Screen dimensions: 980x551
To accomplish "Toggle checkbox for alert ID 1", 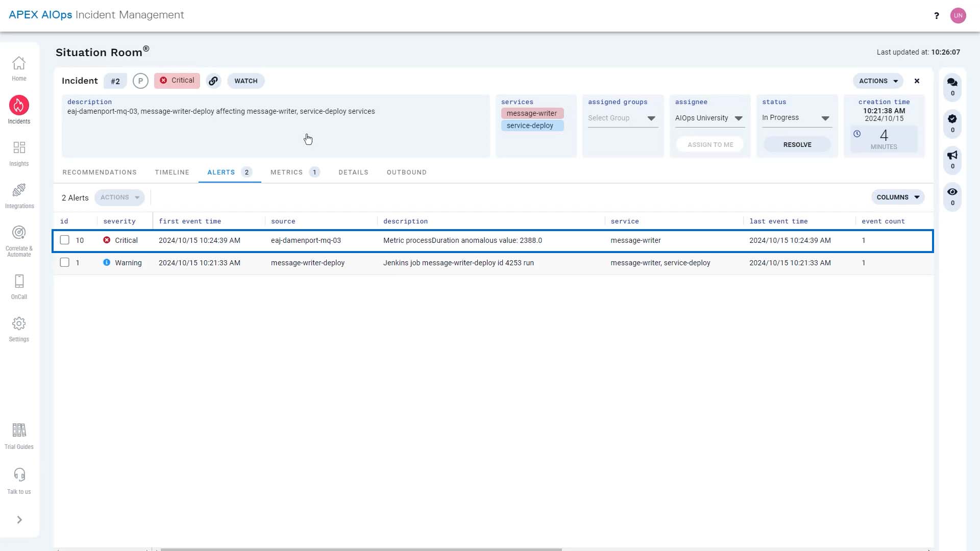I will click(x=65, y=262).
